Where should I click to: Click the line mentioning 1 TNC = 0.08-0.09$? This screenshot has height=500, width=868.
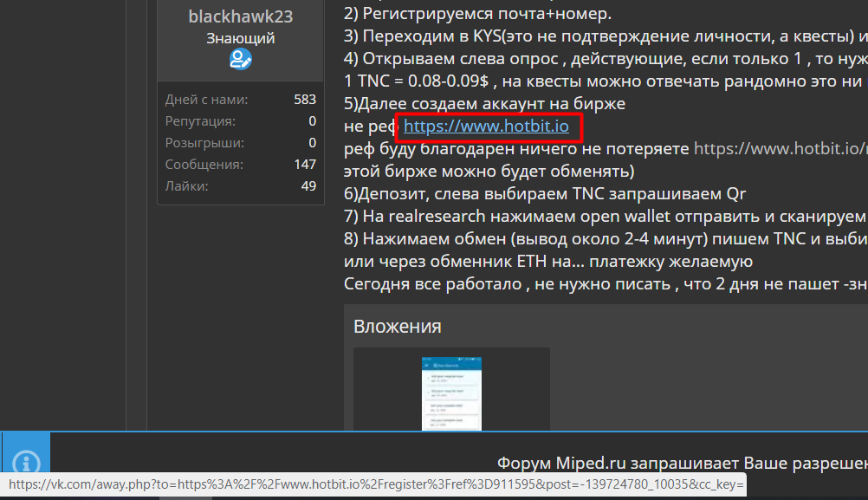[606, 81]
